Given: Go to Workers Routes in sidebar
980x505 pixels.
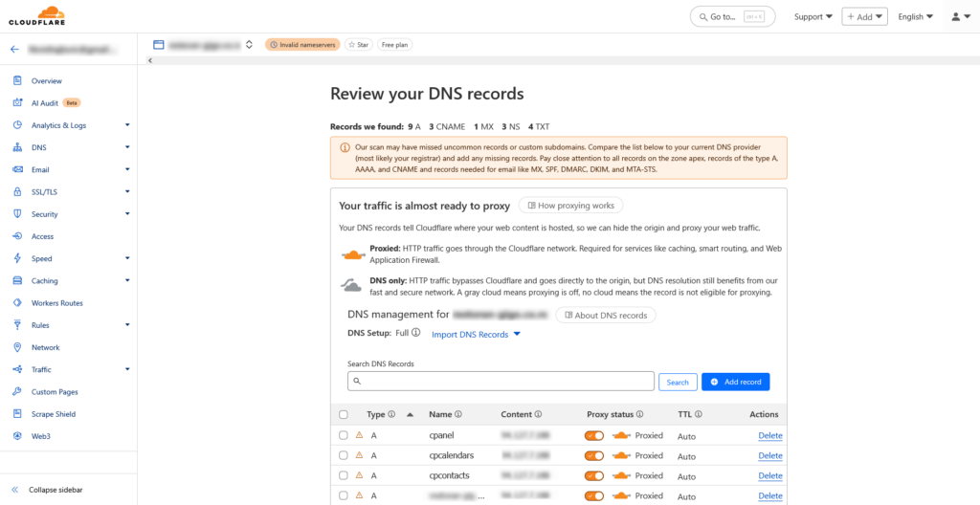Looking at the screenshot, I should [56, 303].
